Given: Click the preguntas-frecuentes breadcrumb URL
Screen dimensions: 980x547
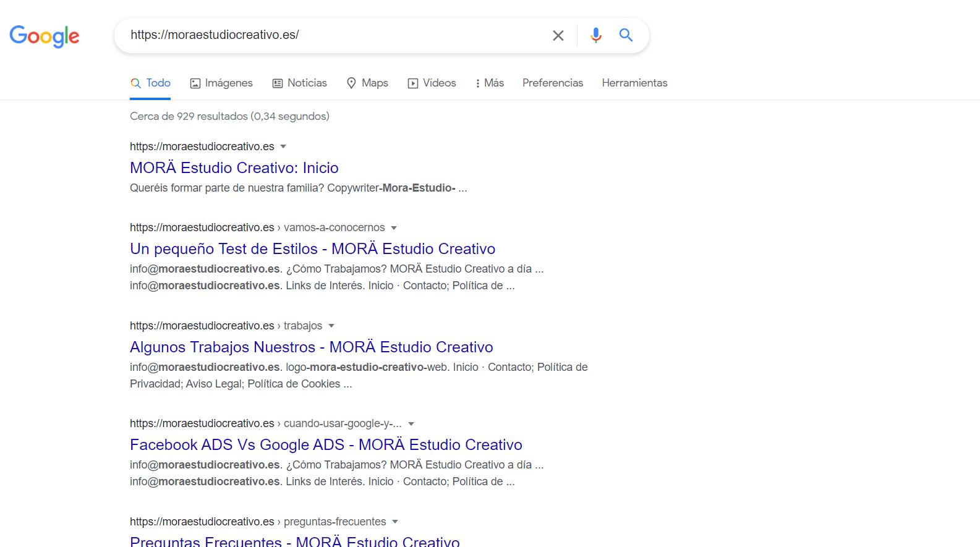Looking at the screenshot, I should point(258,522).
